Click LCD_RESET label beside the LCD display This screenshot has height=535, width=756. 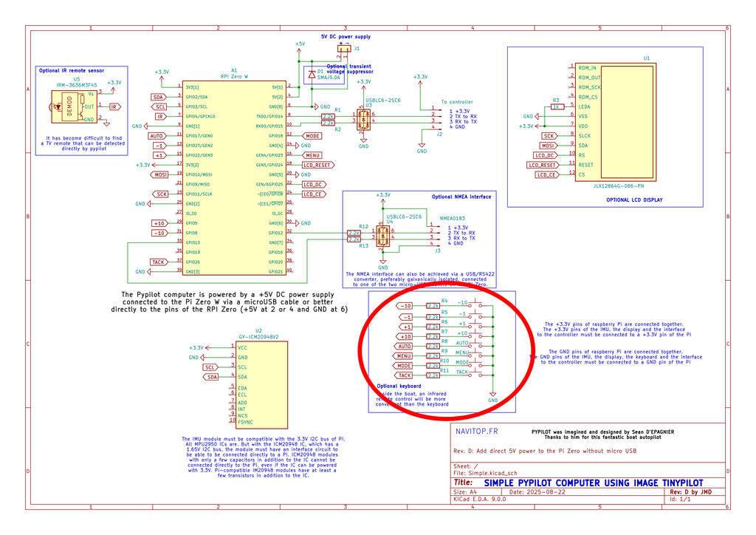pos(543,166)
